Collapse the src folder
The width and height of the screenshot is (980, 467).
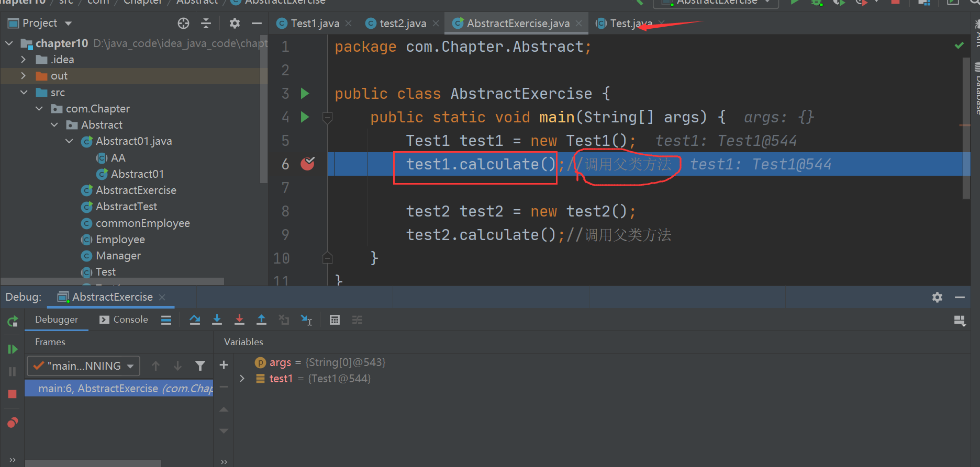click(x=24, y=93)
